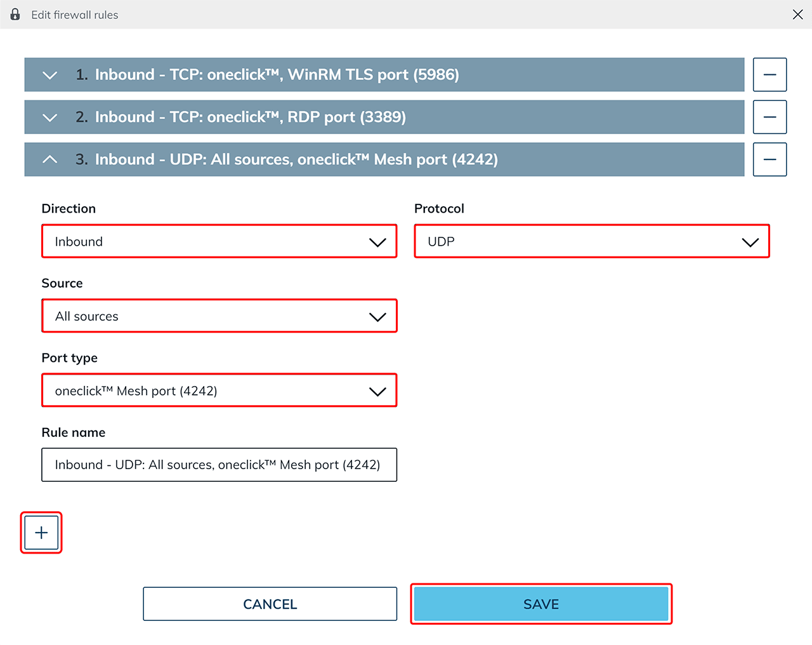Open the Port type dropdown

point(219,390)
